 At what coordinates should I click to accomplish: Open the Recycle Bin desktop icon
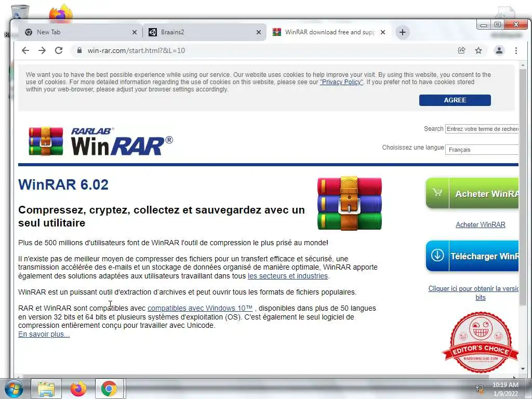pyautogui.click(x=20, y=12)
